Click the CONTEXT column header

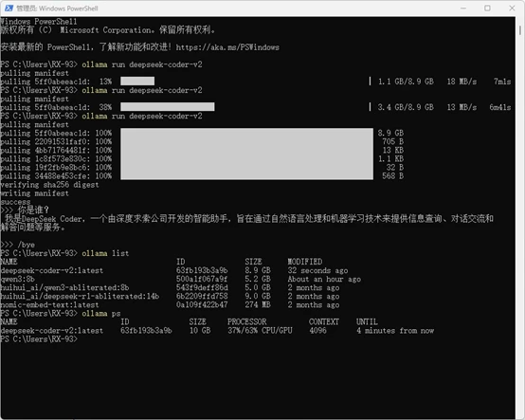click(x=324, y=321)
